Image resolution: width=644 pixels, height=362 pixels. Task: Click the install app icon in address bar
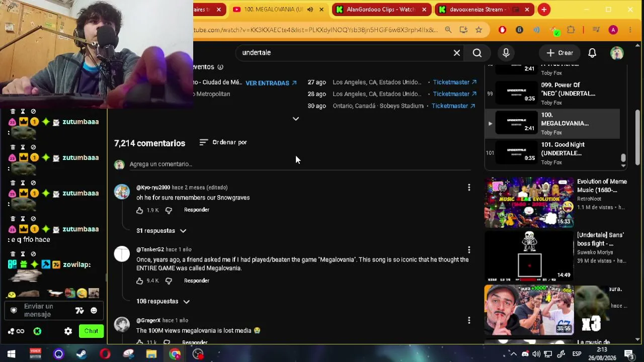point(463,30)
